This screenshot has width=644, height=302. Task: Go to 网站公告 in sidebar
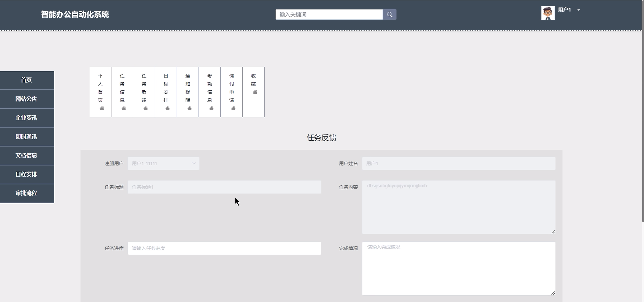click(x=27, y=99)
